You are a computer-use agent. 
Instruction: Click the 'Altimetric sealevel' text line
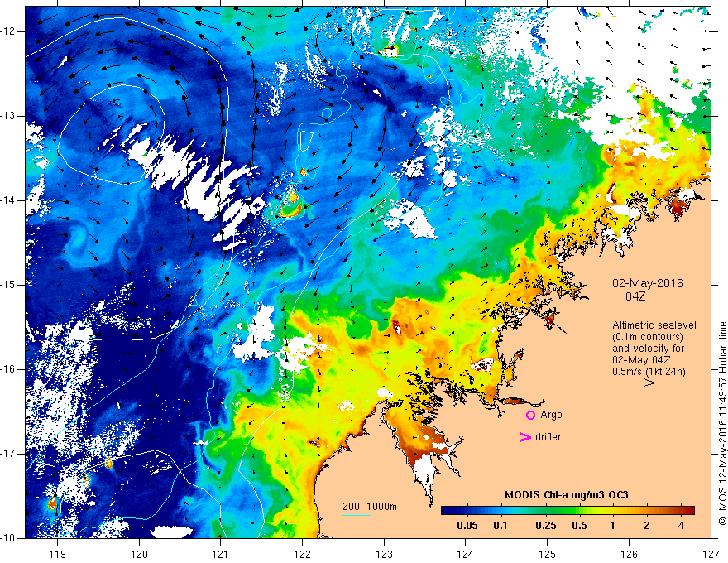[654, 325]
